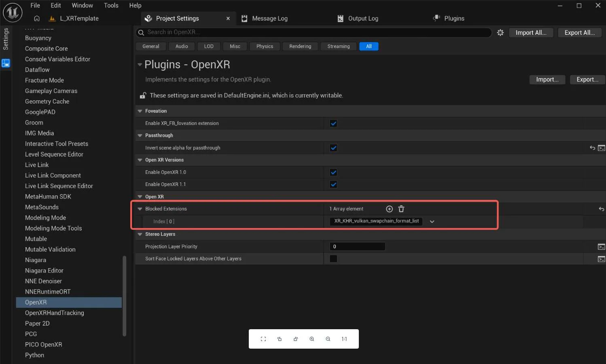606x364 pixels.
Task: Click the Export All button
Action: [x=579, y=32]
